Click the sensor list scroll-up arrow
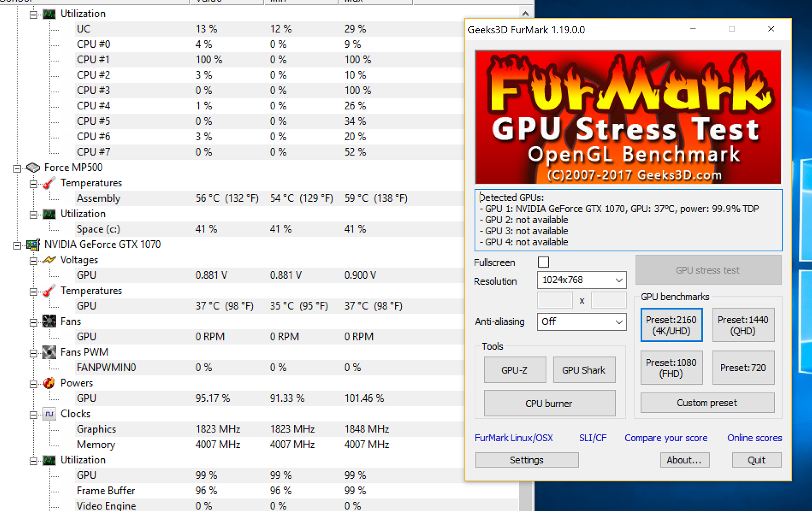Image resolution: width=812 pixels, height=511 pixels. click(525, 14)
